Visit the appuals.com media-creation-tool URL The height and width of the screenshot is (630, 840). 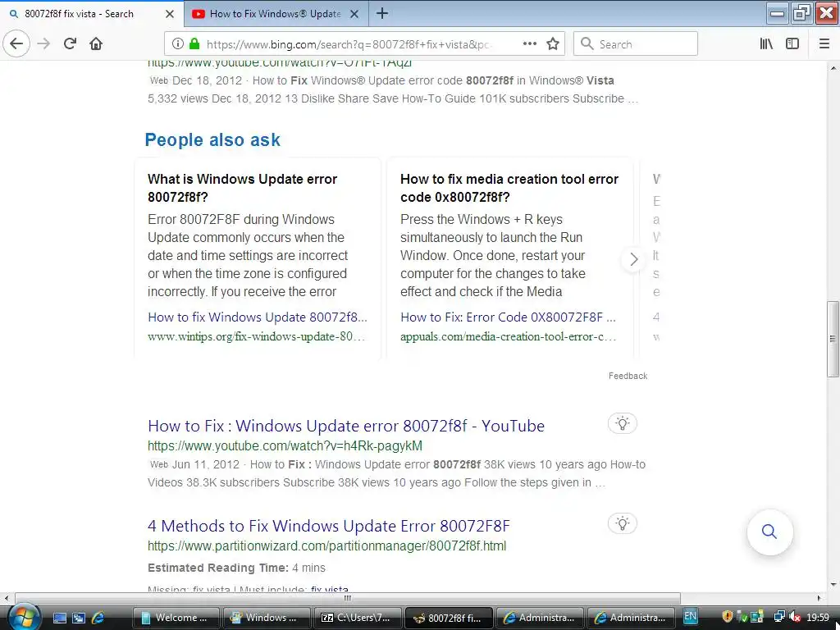[x=508, y=336]
